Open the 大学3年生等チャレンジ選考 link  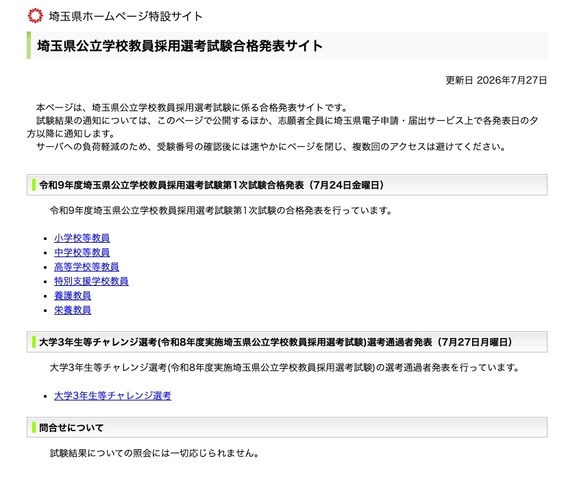coord(113,396)
